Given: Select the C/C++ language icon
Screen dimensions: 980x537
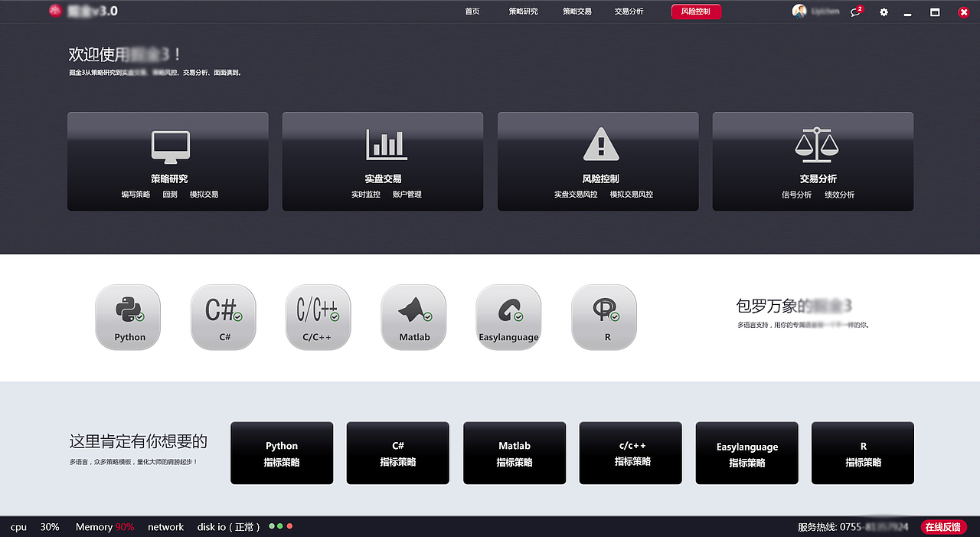Looking at the screenshot, I should pyautogui.click(x=318, y=316).
